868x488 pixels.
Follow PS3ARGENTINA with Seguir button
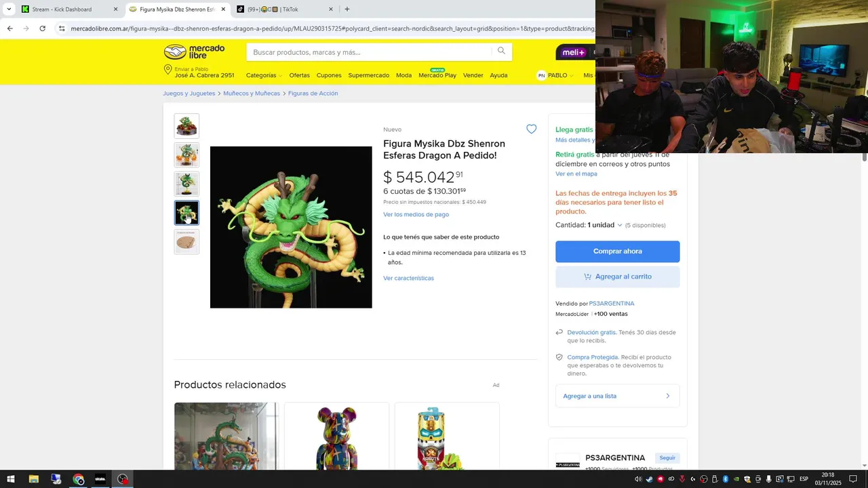pos(667,457)
